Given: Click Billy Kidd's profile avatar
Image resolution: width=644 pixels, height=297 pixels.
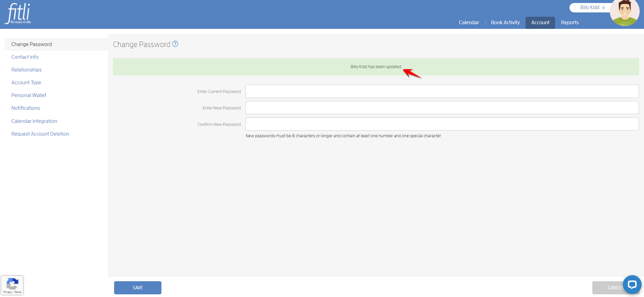Looking at the screenshot, I should [x=624, y=13].
